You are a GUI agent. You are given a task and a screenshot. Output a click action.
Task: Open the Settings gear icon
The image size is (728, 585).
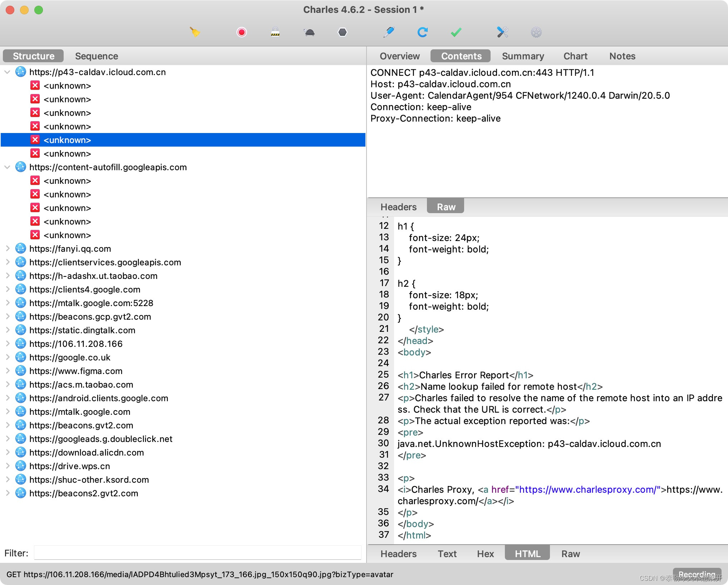[x=536, y=33]
